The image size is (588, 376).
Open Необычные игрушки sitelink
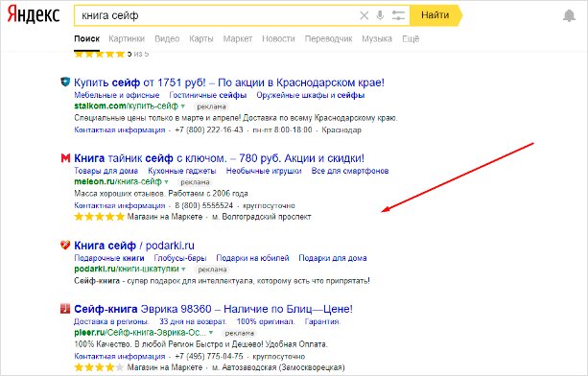click(264, 171)
